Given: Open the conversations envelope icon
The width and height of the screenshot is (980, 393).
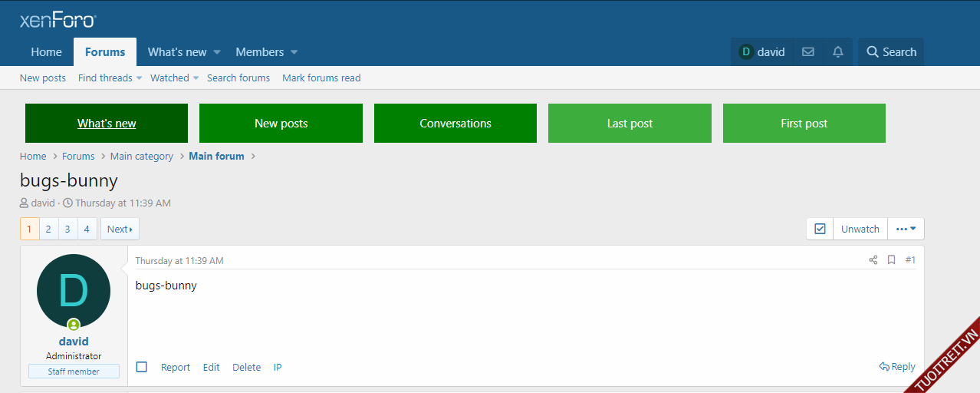Looking at the screenshot, I should (807, 52).
